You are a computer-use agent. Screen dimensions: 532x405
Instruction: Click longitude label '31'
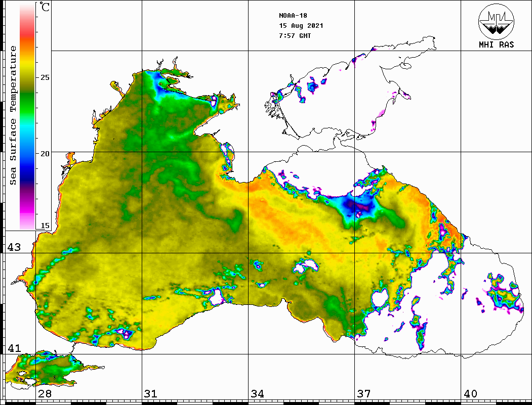(x=151, y=394)
